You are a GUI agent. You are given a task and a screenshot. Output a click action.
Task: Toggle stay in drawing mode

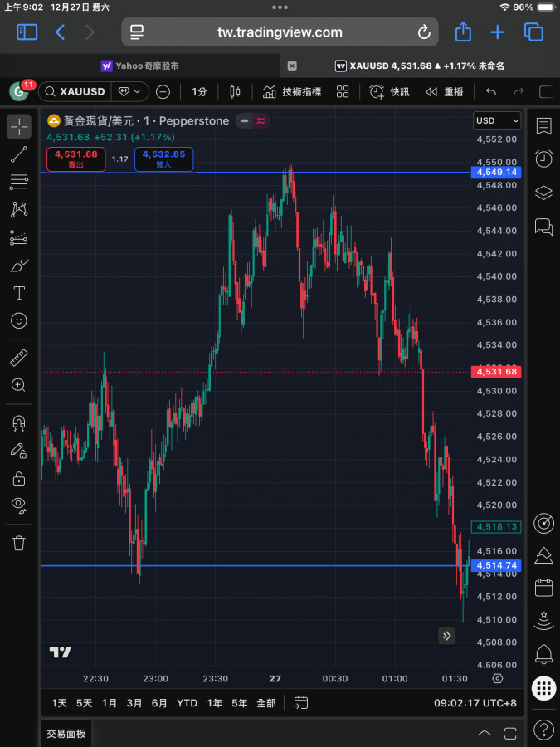click(x=19, y=450)
